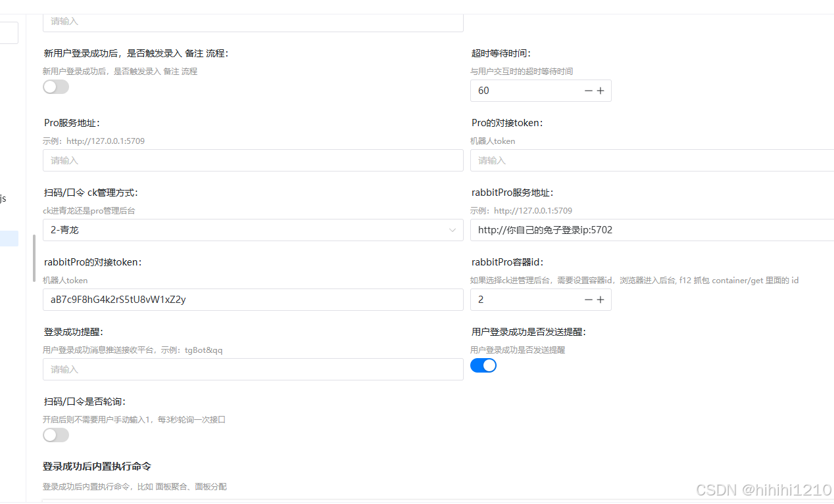
Task: Click the 登录成功提醒: field label
Action: [x=74, y=332]
